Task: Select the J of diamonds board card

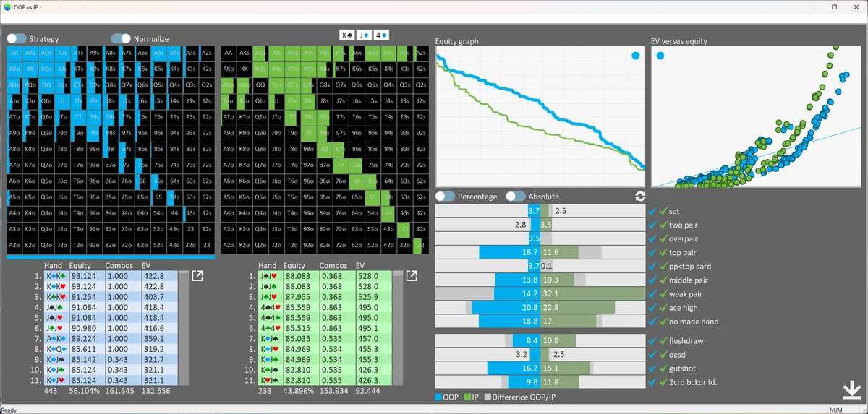Action: [x=365, y=35]
